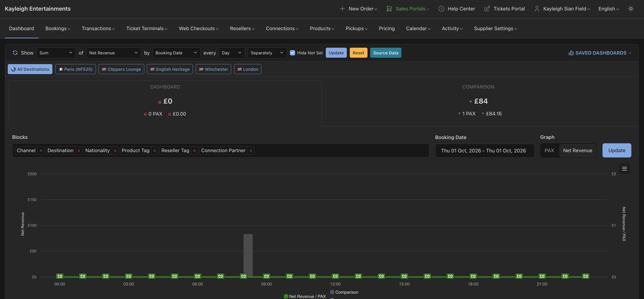The image size is (644, 299).
Task: Switch graph to Net Revenue
Action: pyautogui.click(x=577, y=150)
